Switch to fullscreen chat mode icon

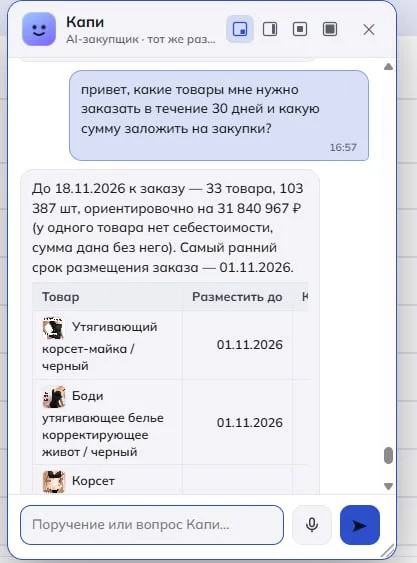[330, 29]
